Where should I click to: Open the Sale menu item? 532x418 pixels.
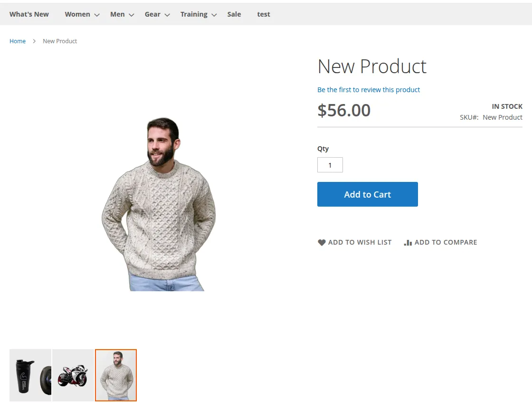[x=234, y=14]
